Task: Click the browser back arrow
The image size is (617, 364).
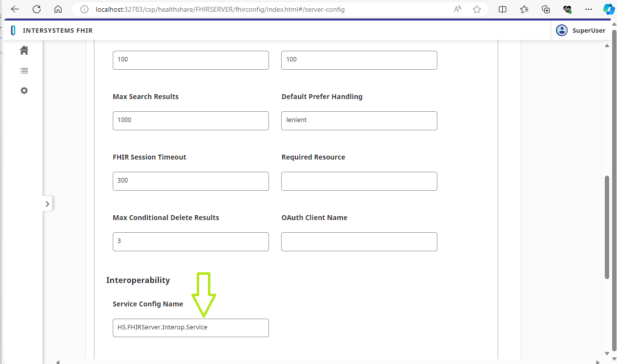Action: pos(15,9)
